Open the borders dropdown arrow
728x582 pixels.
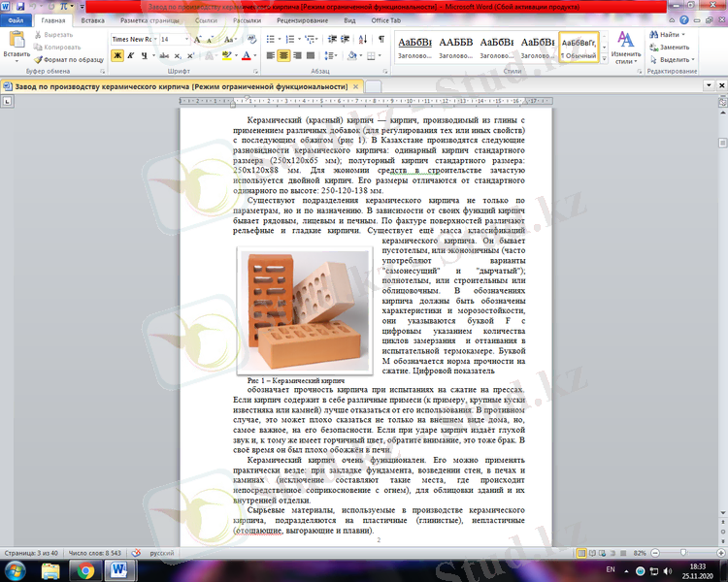pos(380,55)
